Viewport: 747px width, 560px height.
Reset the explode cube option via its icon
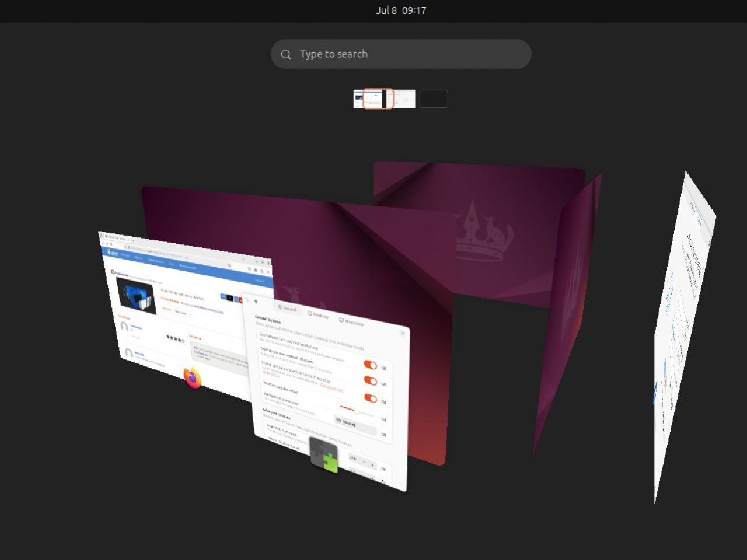coord(383,384)
